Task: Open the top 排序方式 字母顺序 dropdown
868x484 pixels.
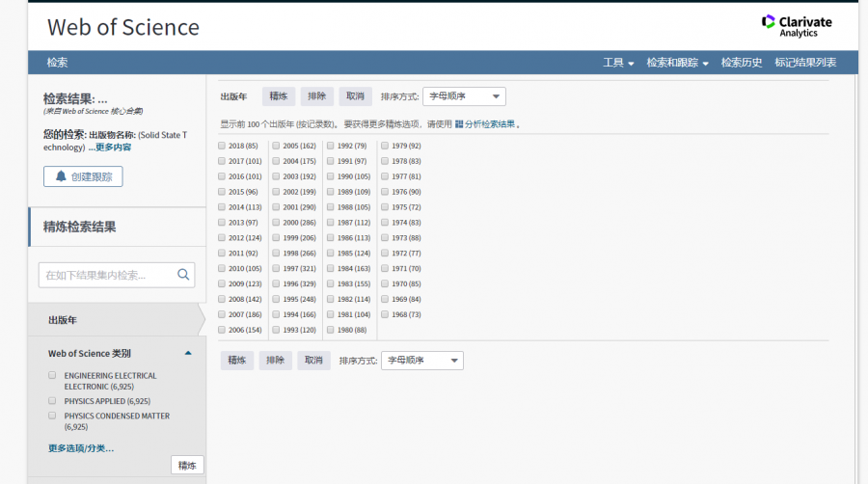Action: pyautogui.click(x=464, y=96)
